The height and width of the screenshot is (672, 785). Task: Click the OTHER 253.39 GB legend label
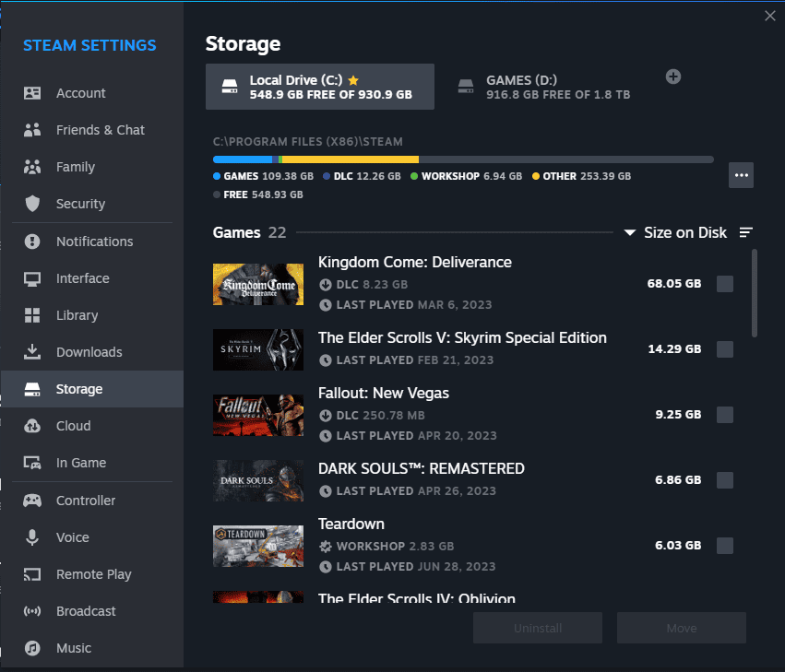[587, 176]
